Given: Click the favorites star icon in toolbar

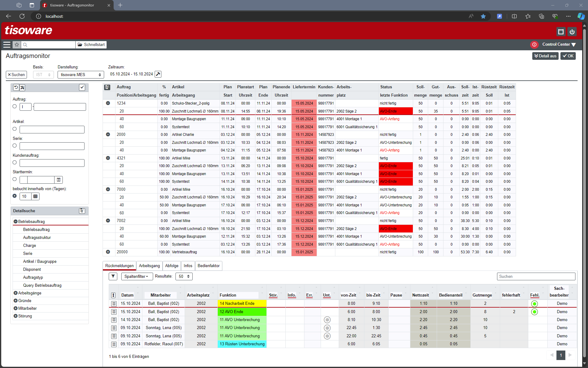Looking at the screenshot, I should click(17, 45).
